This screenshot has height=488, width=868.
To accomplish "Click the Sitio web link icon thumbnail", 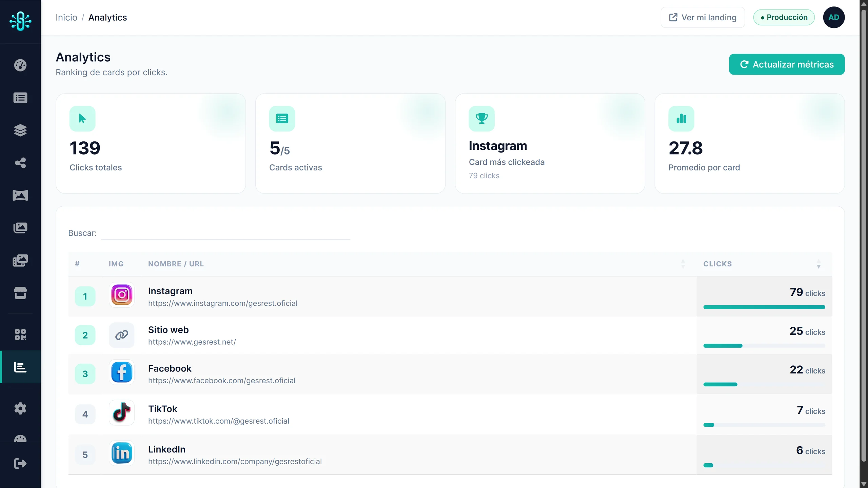I will click(x=122, y=335).
